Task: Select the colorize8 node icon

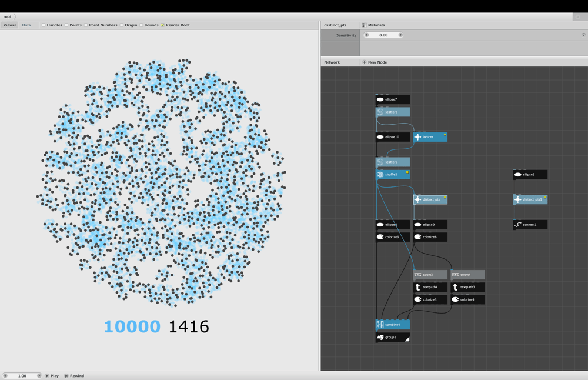Action: (x=417, y=237)
